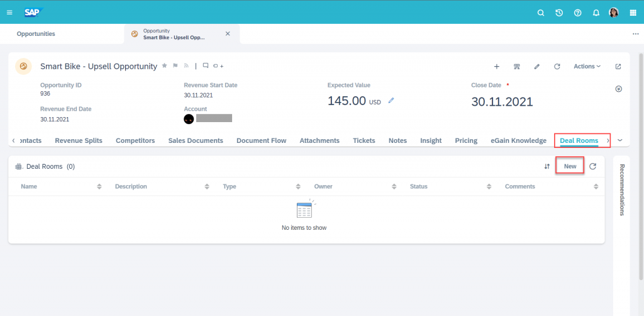Open the app launcher grid icon
This screenshot has height=316, width=644.
click(x=633, y=13)
